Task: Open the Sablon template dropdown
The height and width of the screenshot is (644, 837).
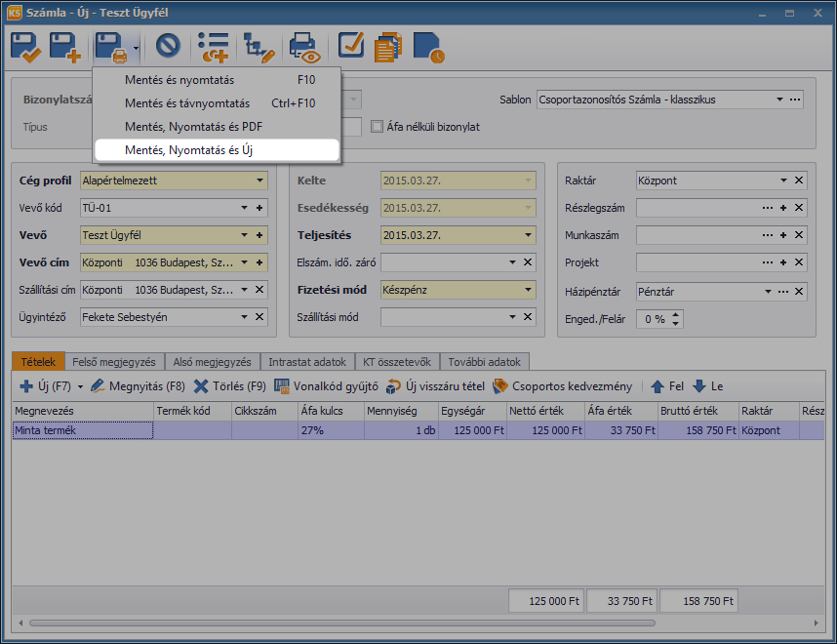Action: click(x=779, y=100)
